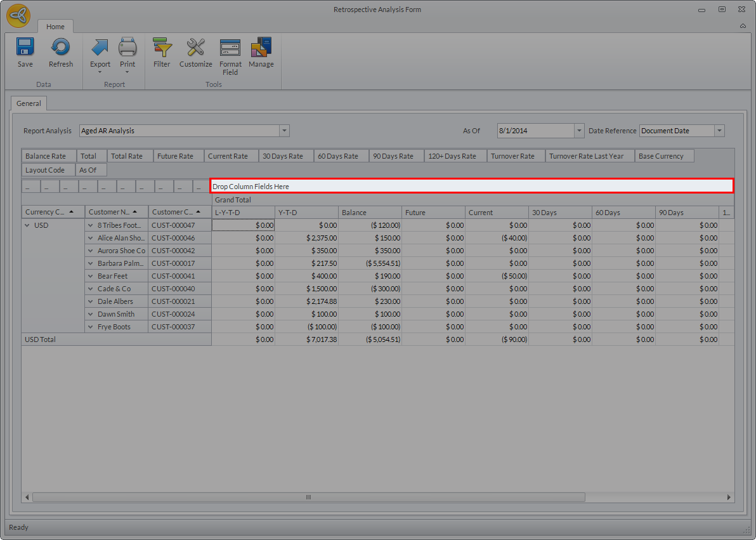The image size is (756, 540).
Task: Switch to the General tab
Action: click(29, 103)
